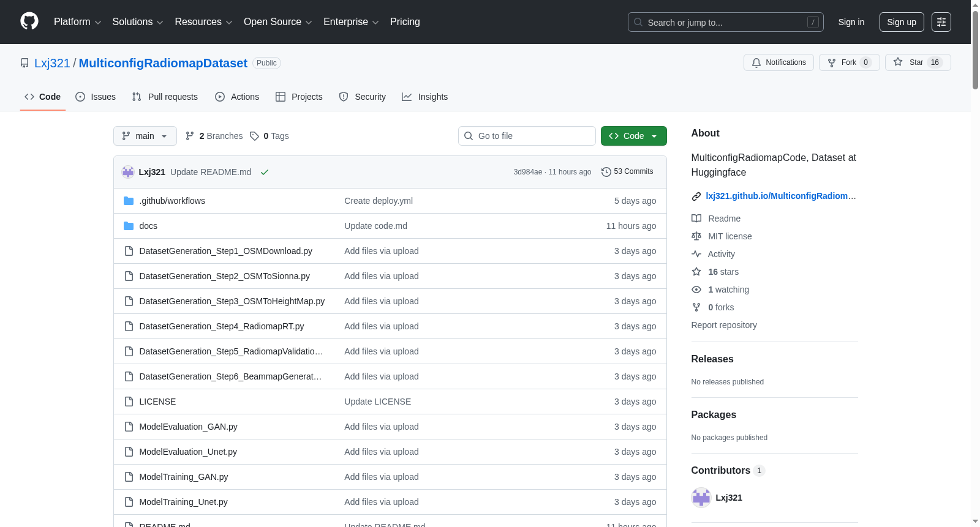Open the MulticonfigRadiomapDataset repository link
This screenshot has height=527, width=980.
pos(163,63)
